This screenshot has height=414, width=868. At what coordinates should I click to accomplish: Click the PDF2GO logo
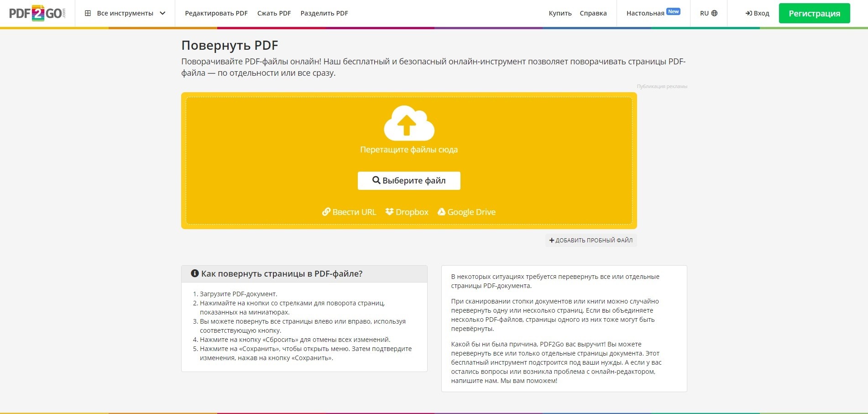pyautogui.click(x=37, y=13)
